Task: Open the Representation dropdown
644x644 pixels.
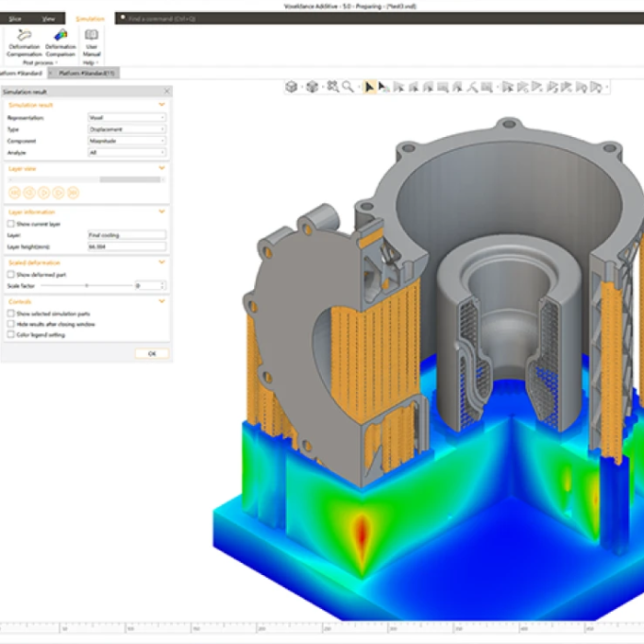Action: (x=126, y=118)
